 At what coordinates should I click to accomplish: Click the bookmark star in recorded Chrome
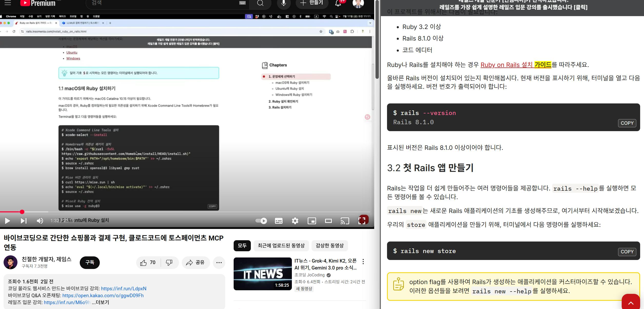[321, 32]
